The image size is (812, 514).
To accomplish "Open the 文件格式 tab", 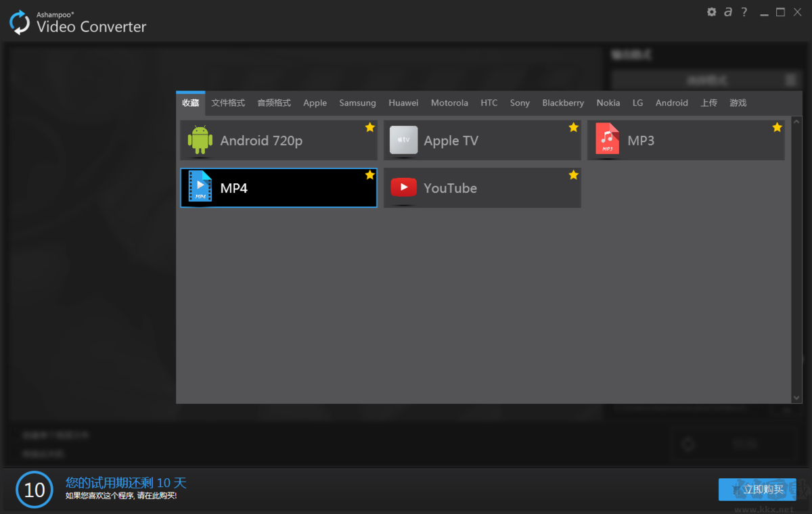I will click(228, 103).
